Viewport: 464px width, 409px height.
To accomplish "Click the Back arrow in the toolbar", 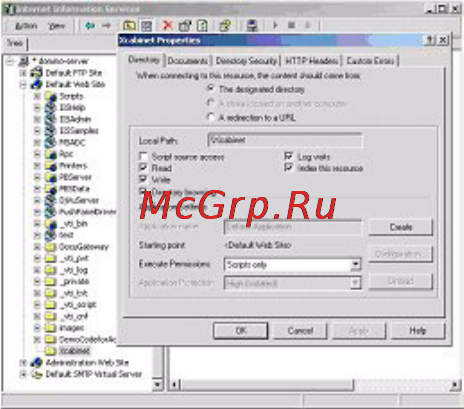I will 90,25.
